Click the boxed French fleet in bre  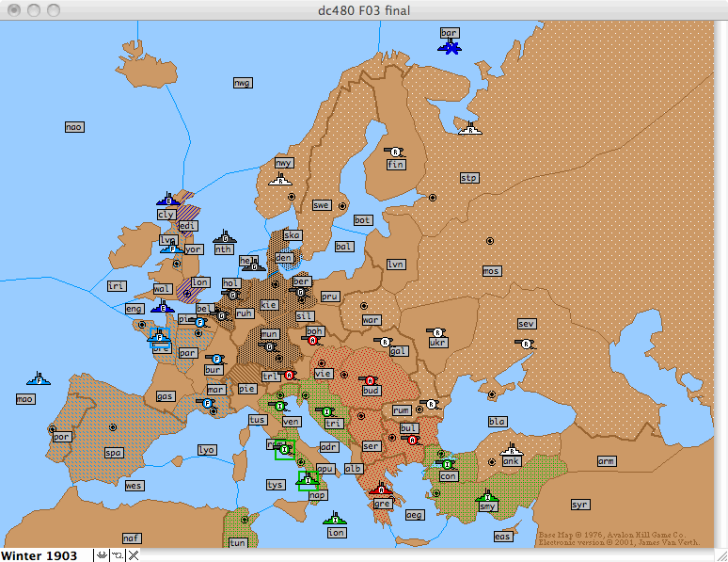(x=160, y=337)
